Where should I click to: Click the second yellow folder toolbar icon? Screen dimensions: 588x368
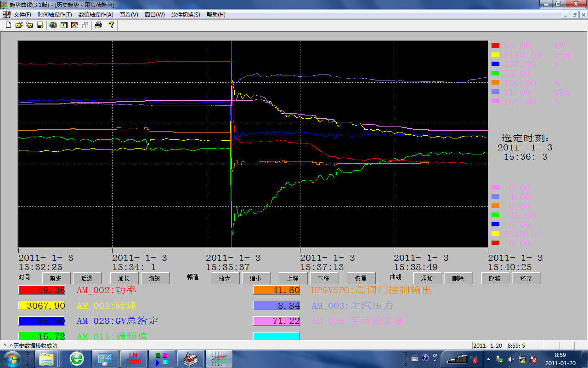coord(29,25)
